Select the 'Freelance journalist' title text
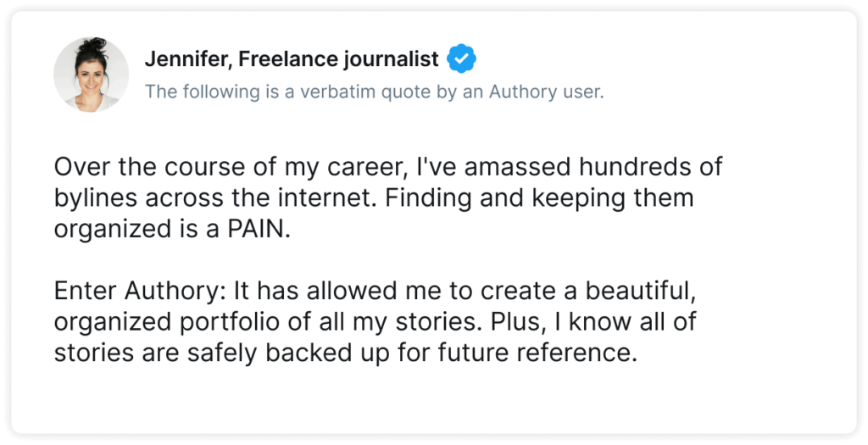 tap(338, 59)
